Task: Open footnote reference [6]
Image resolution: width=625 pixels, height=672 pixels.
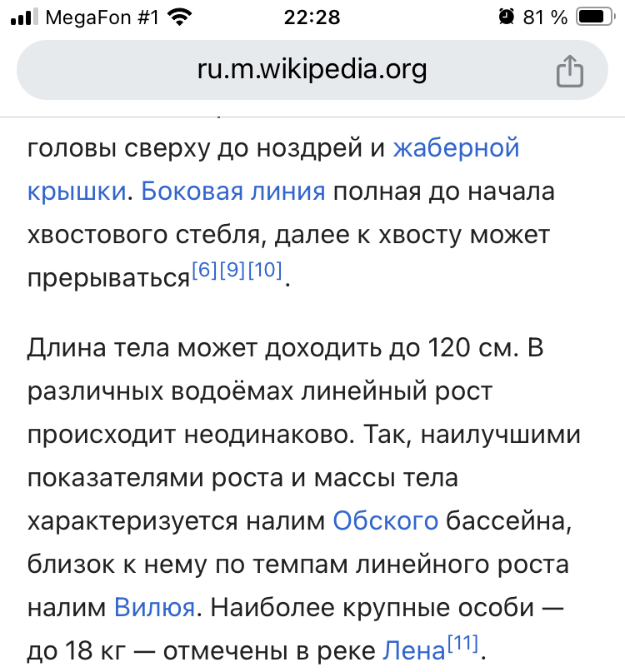Action: [x=204, y=271]
